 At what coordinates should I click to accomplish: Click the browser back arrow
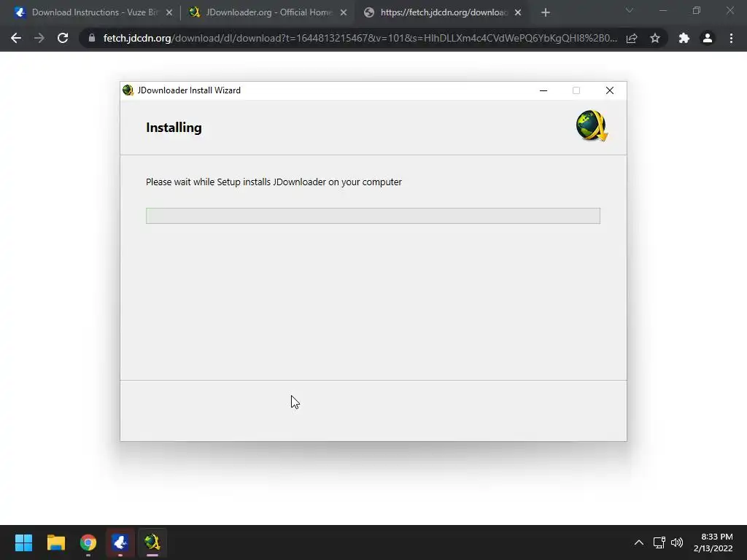pyautogui.click(x=16, y=38)
